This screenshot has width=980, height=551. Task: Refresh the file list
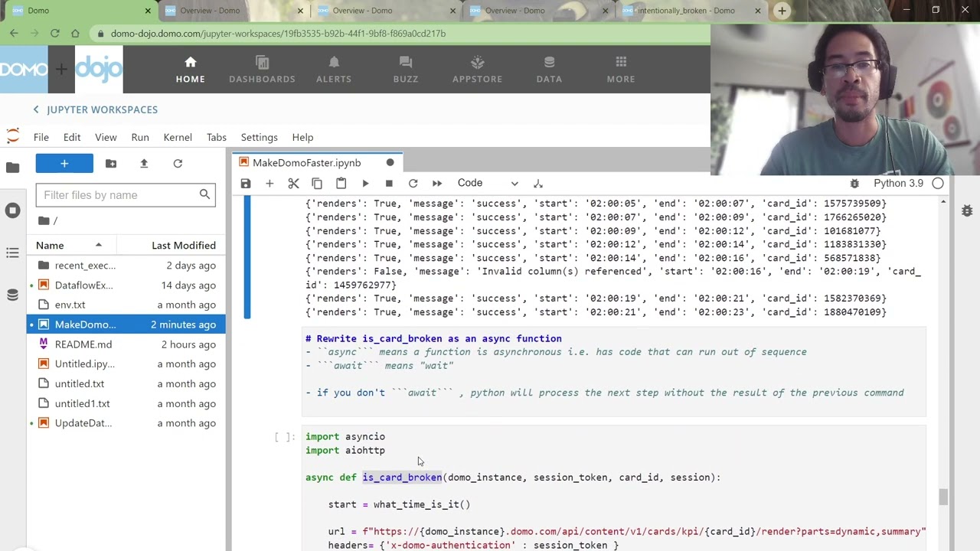[x=178, y=163]
